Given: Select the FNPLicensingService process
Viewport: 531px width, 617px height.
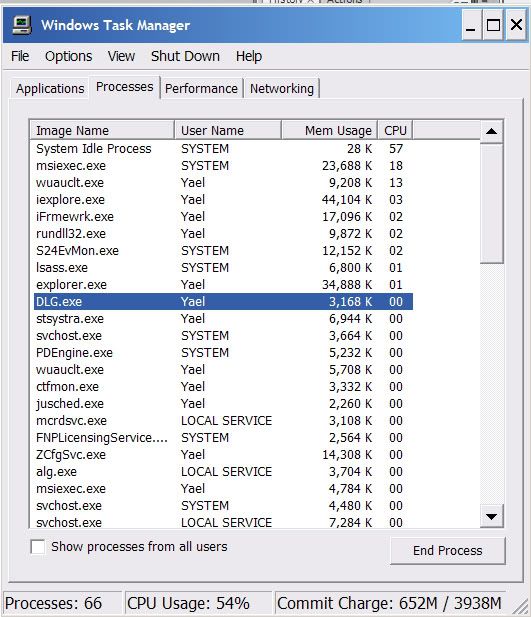Looking at the screenshot, I should point(223,438).
